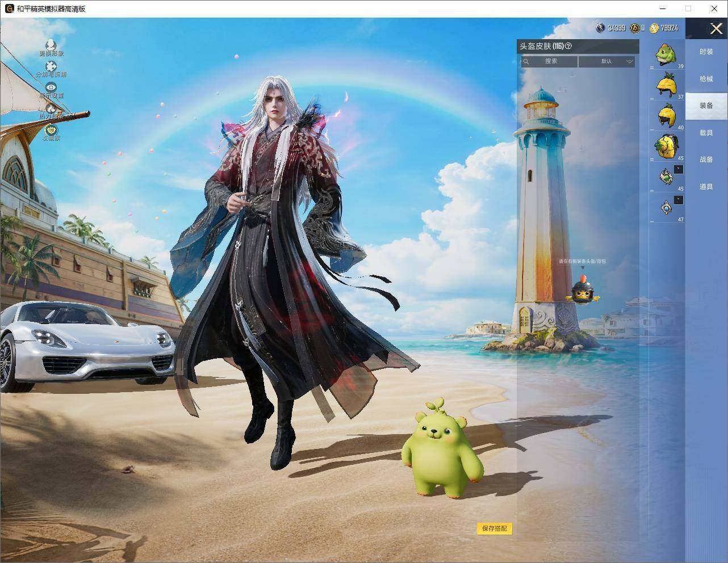Select the pineapple helmet skin numbered 37
Screen dimensions: 728x563
667,85
